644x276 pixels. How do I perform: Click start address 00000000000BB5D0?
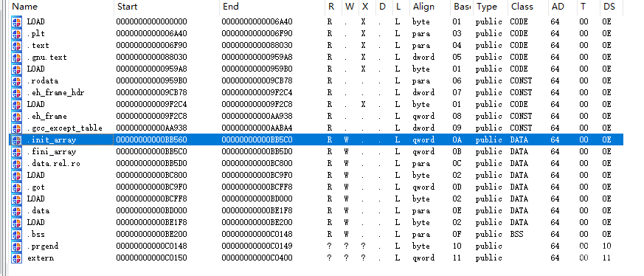(x=151, y=164)
